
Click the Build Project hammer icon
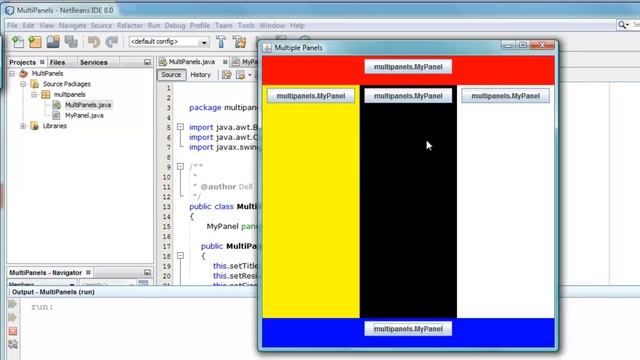coord(221,42)
